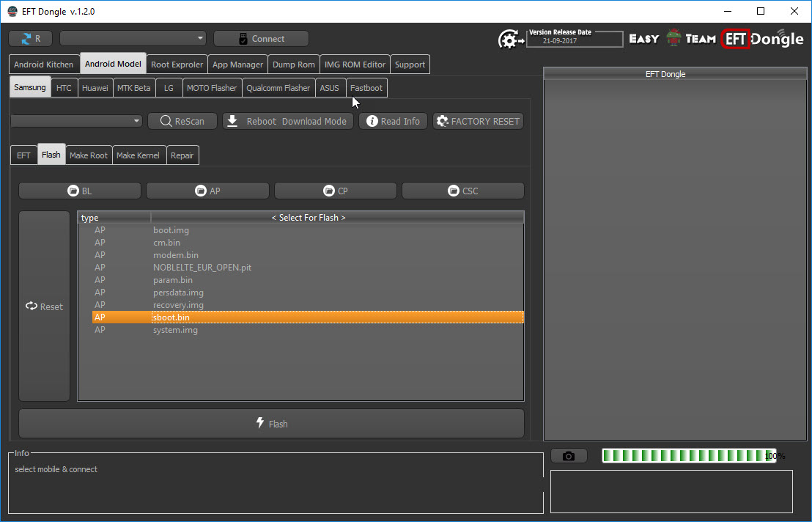Select param.bin in the flash list
The height and width of the screenshot is (522, 812).
[x=308, y=279]
